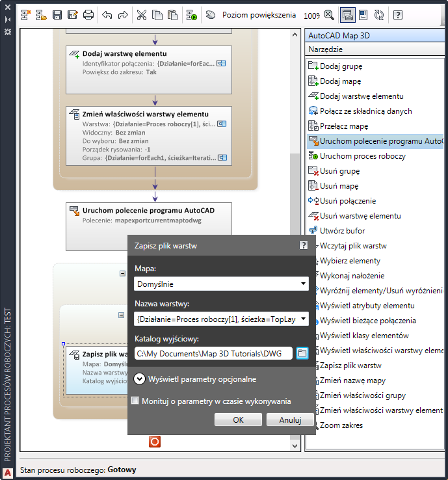Open palette properties gear icon
The width and height of the screenshot is (448, 480).
tap(8, 31)
